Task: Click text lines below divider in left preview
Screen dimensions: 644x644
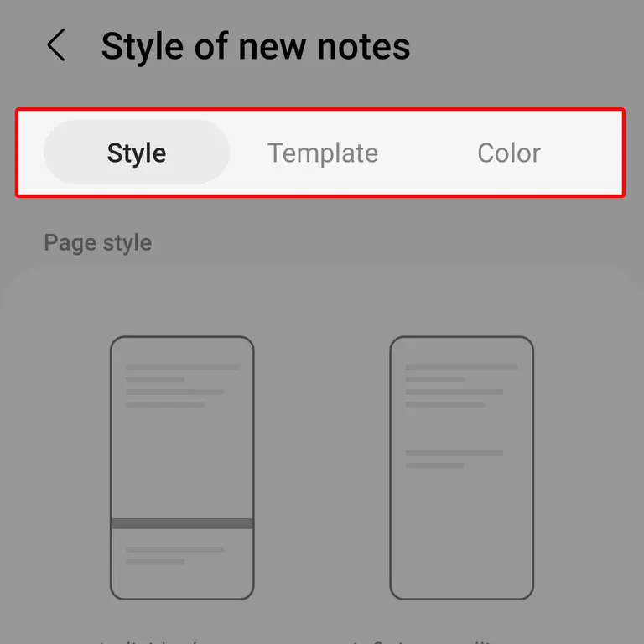Action: 174,555
